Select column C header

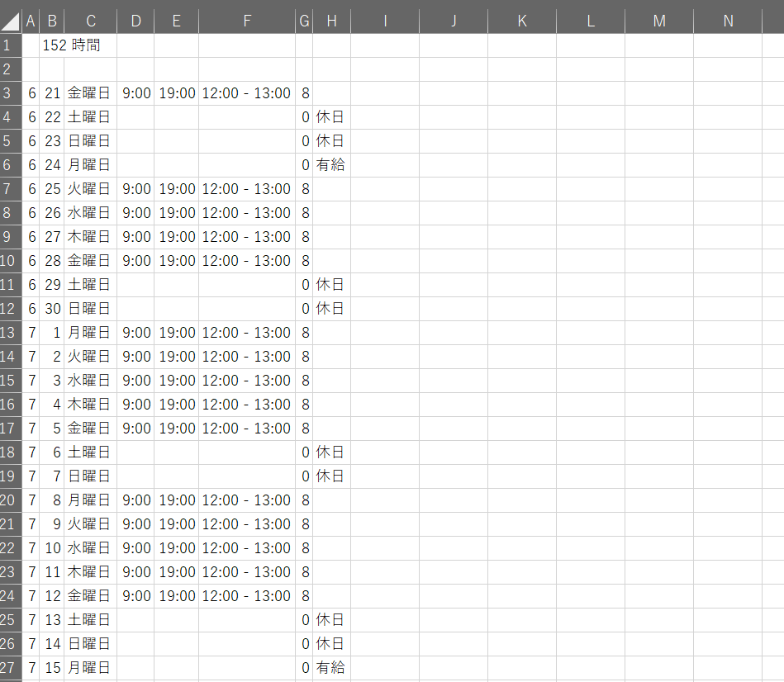[x=91, y=21]
